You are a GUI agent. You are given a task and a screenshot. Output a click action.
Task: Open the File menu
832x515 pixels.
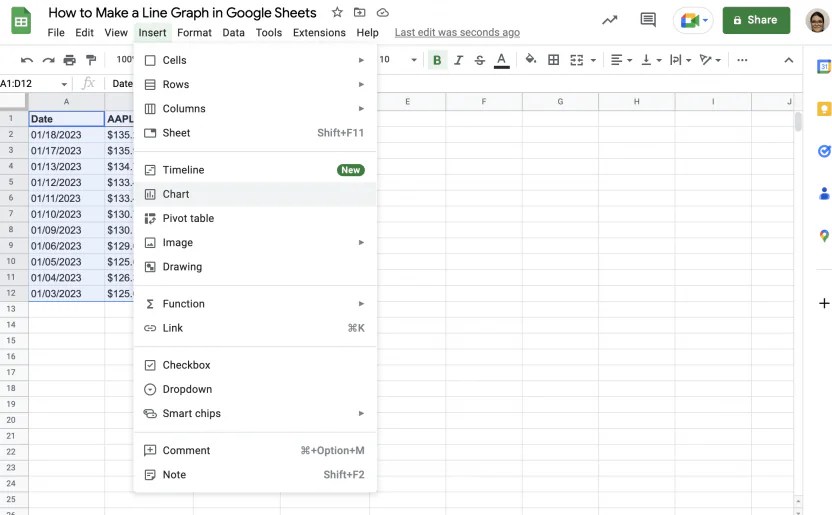coord(56,33)
